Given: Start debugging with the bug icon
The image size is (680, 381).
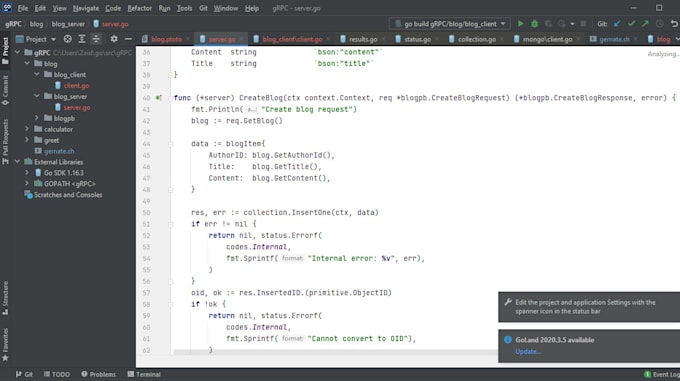Looking at the screenshot, I should tap(534, 24).
